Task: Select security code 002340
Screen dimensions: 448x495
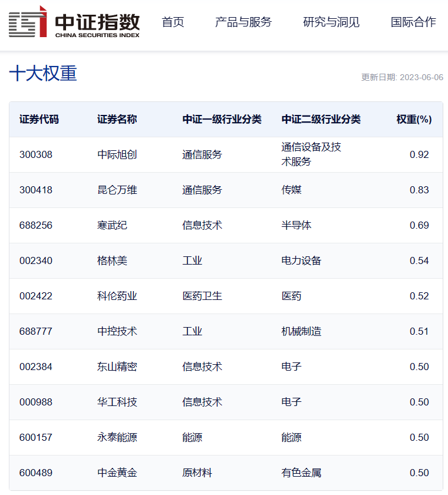Action: 36,260
